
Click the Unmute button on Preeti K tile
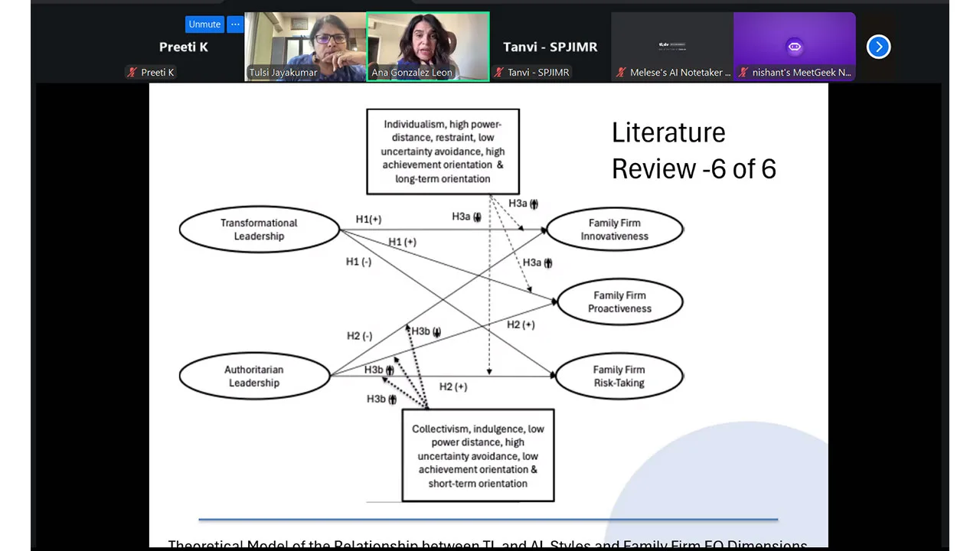(204, 24)
